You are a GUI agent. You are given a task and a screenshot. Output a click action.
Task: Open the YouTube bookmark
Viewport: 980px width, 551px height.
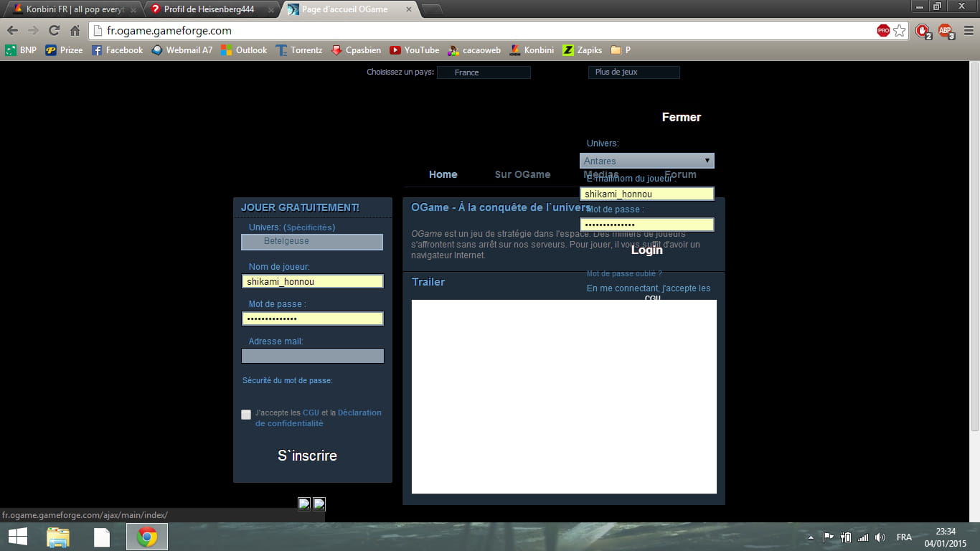pos(415,50)
